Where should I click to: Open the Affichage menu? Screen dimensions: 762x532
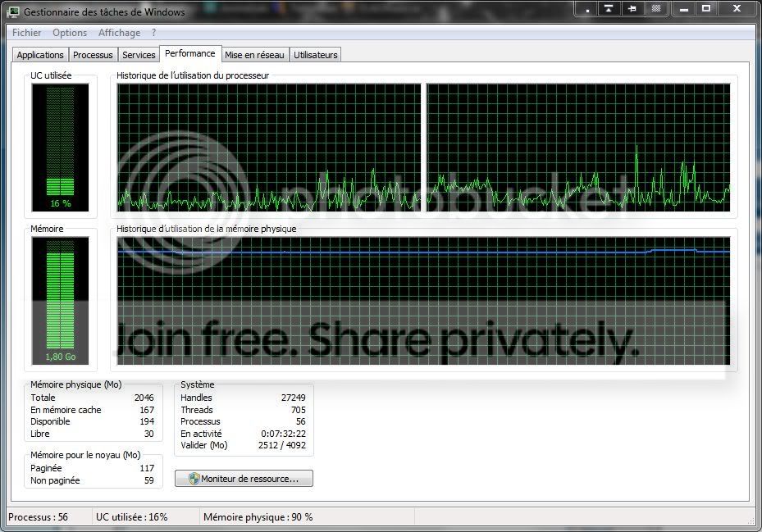[x=119, y=33]
